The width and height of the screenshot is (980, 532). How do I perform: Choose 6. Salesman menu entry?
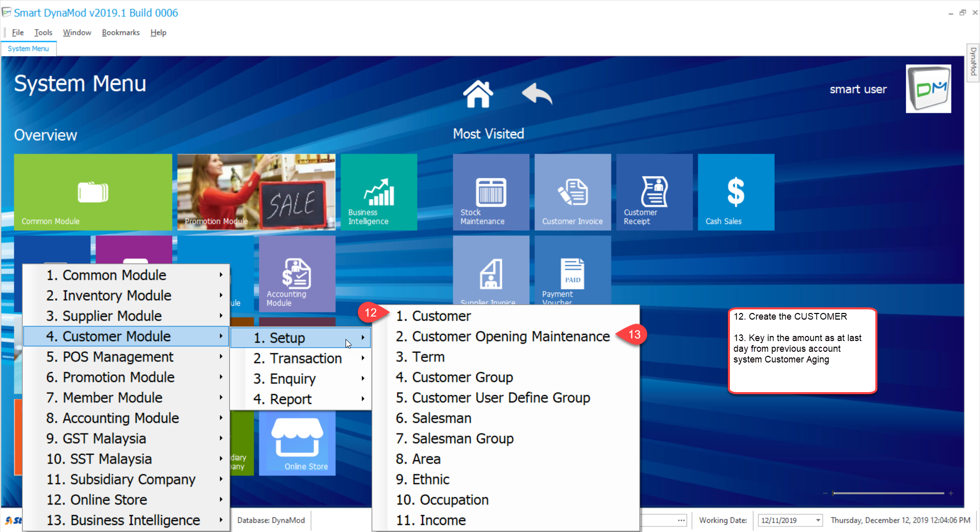(x=506, y=418)
